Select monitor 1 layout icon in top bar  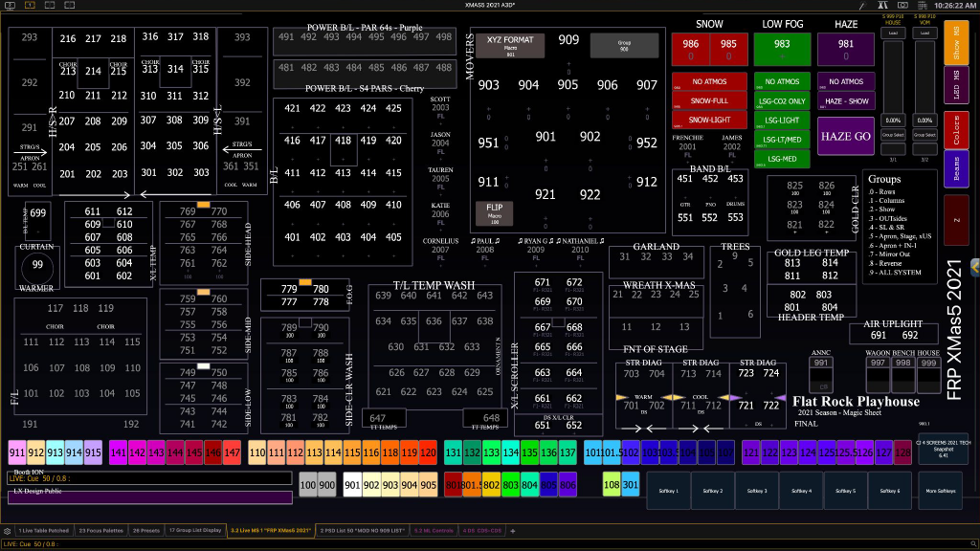(30, 5)
